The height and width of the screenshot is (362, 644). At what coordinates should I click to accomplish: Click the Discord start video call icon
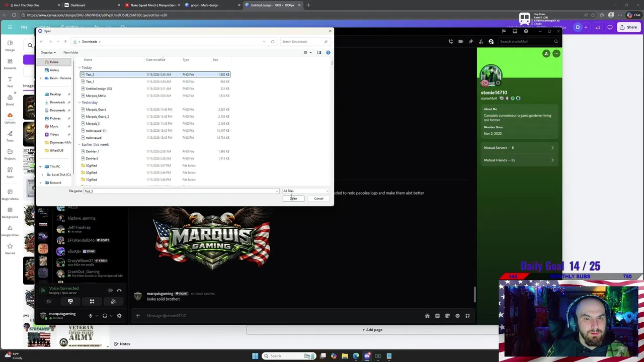click(x=461, y=42)
